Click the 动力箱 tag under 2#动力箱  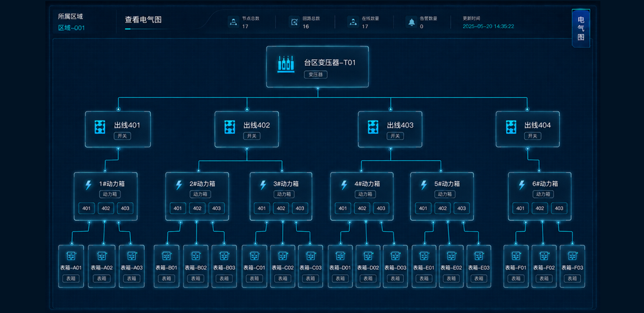[x=200, y=194]
